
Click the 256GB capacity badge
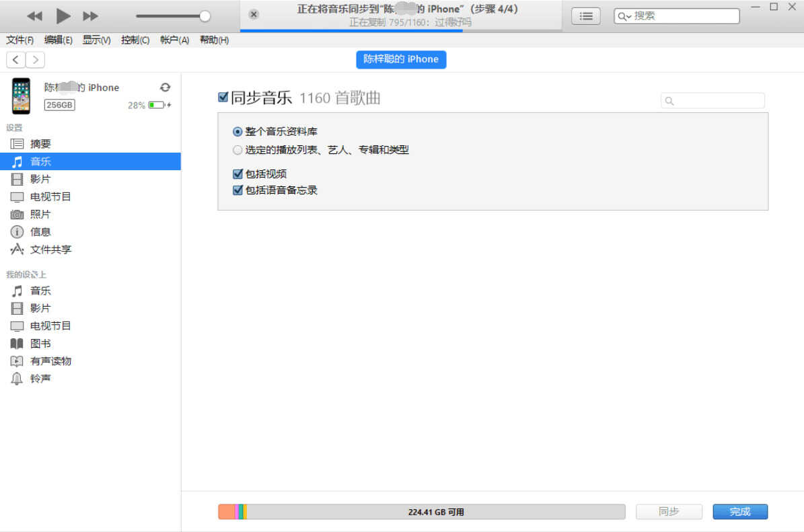coord(59,105)
